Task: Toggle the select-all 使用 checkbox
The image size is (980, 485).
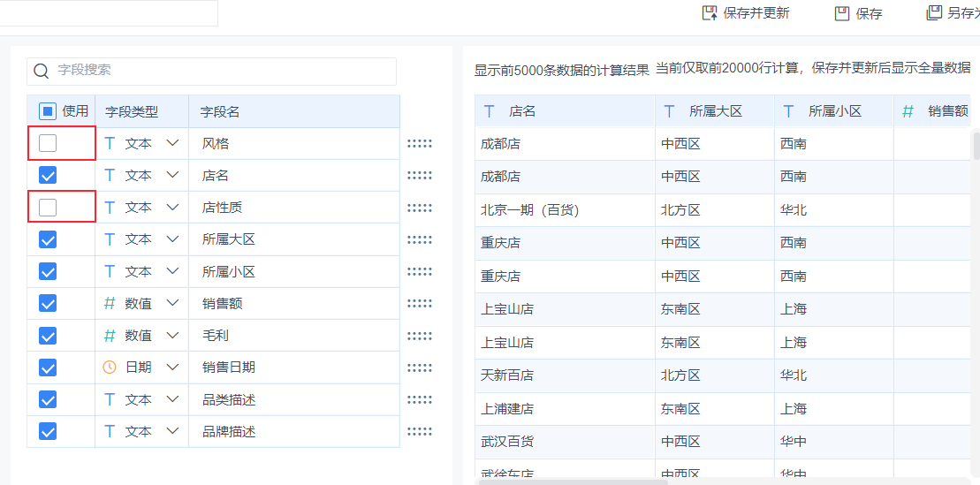Action: pyautogui.click(x=48, y=111)
